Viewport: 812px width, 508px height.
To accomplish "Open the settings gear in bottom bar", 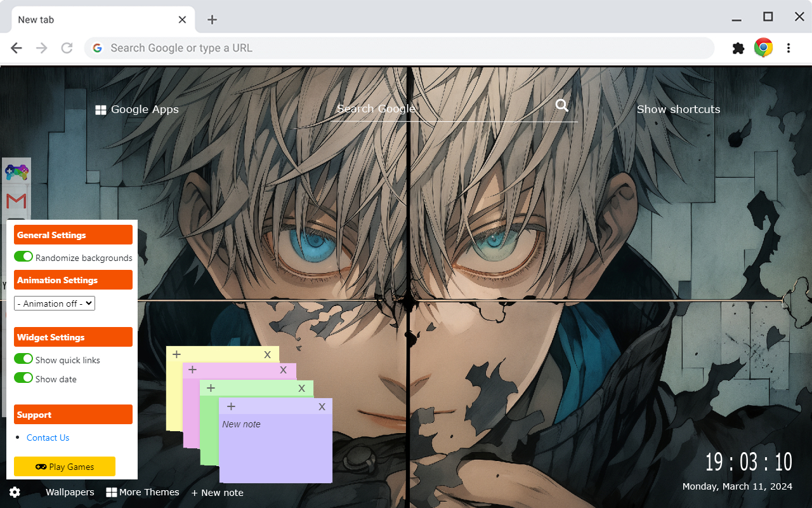I will click(x=14, y=492).
